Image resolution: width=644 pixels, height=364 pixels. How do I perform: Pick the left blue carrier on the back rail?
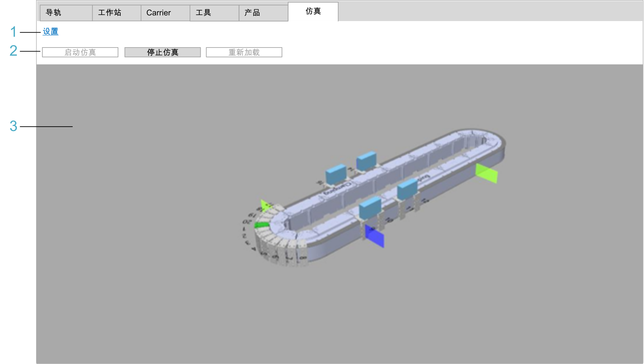pos(336,174)
